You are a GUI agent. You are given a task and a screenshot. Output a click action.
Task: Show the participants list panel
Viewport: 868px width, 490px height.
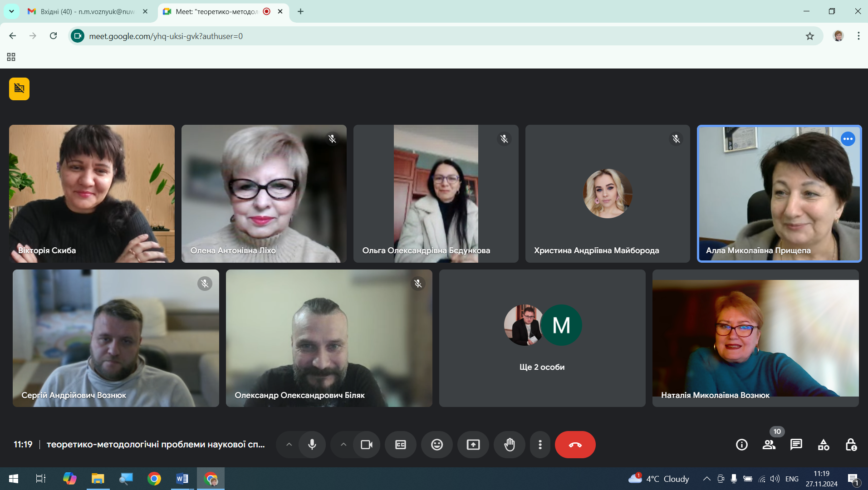[769, 445]
